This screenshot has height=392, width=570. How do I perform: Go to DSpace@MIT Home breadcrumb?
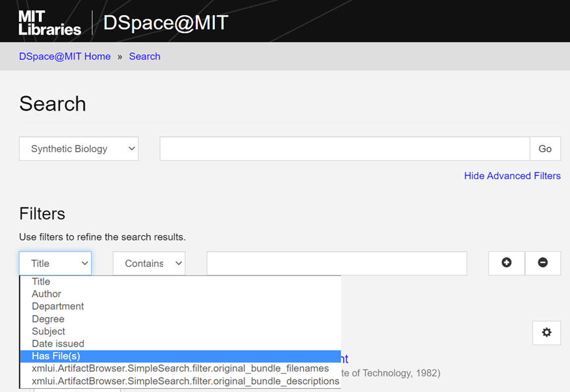(65, 56)
